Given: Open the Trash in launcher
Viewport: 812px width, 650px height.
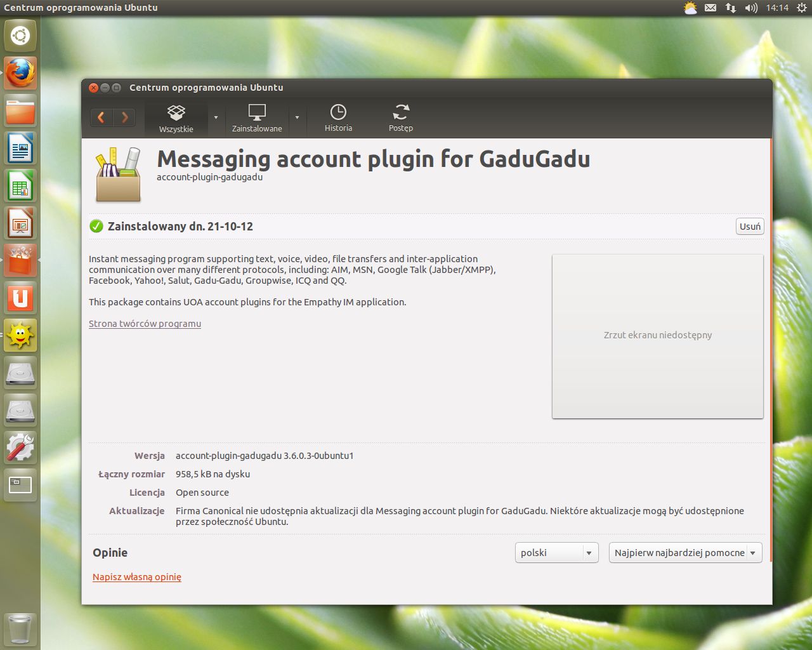Looking at the screenshot, I should pyautogui.click(x=20, y=629).
